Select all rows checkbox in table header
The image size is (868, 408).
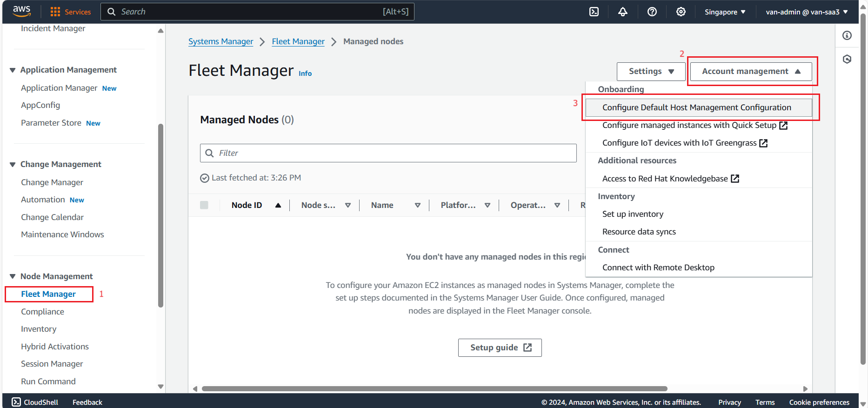204,205
